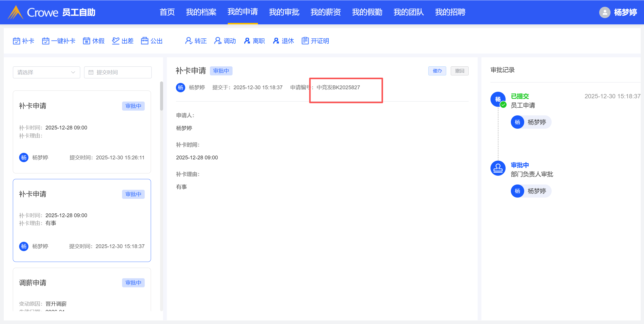
Task: Select first 补卡申请 card in list
Action: pos(82,132)
